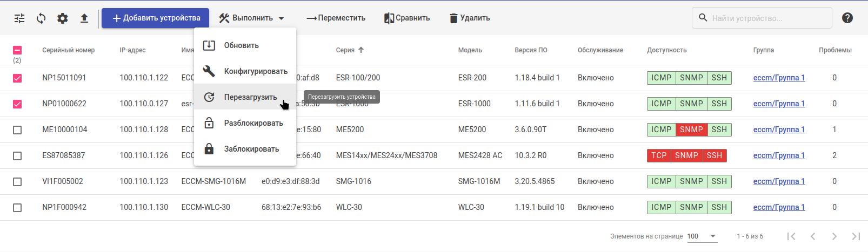The image size is (868, 252).
Task: Expand the Выполнить actions dropdown
Action: [x=251, y=18]
